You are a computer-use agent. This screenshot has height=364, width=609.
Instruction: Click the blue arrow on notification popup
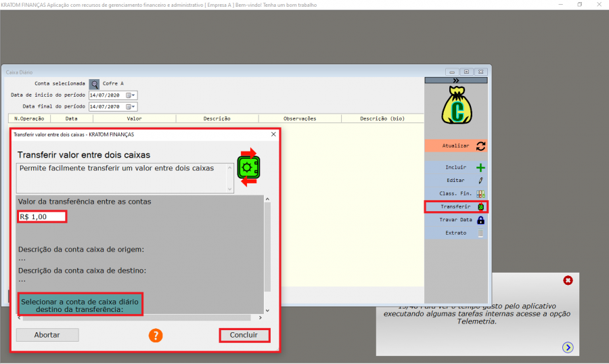coord(567,347)
